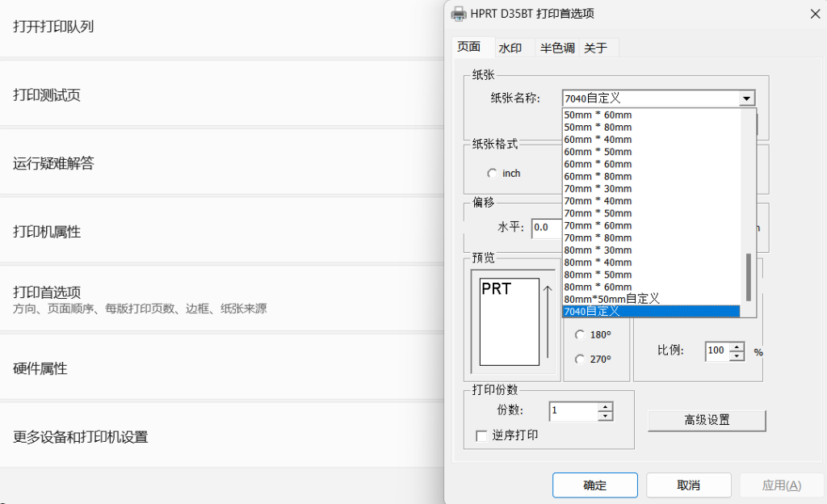
Task: Decrease the 比例 value with down arrow
Action: [x=737, y=356]
